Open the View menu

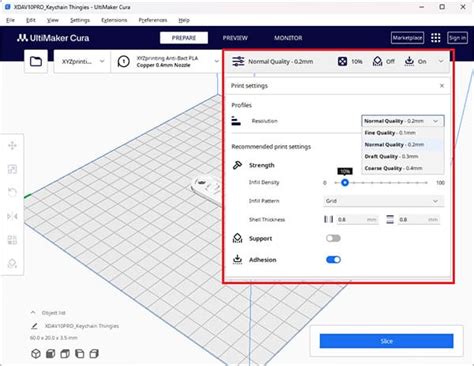click(x=52, y=20)
